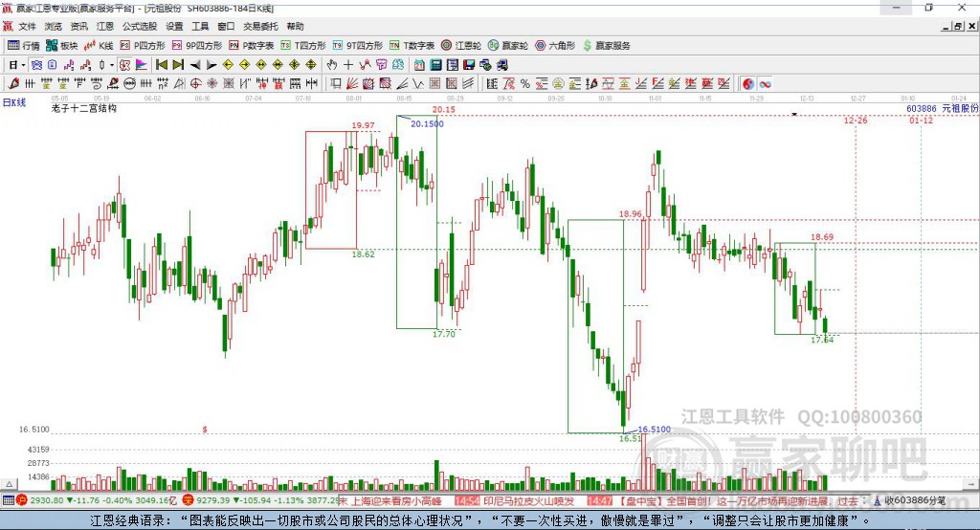The height and width of the screenshot is (530, 980).
Task: Open 资讯 menu
Action: click(78, 26)
